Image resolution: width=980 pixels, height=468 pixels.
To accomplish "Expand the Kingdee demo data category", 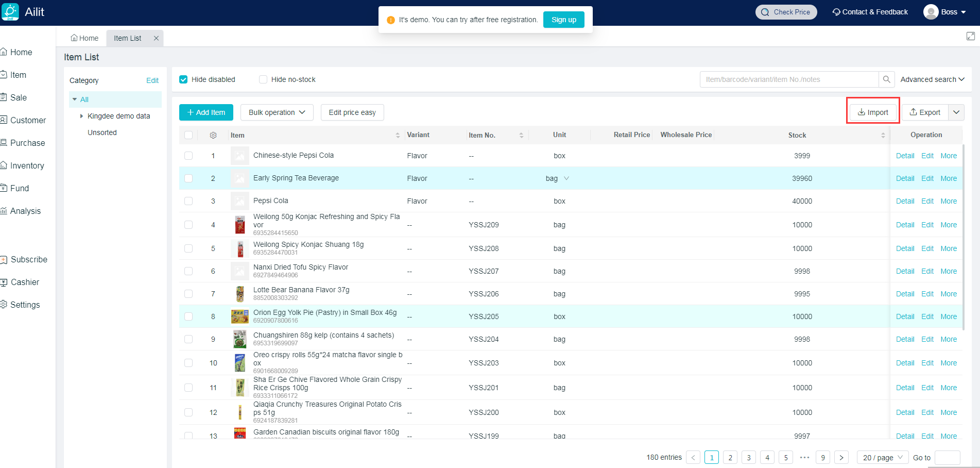I will 81,116.
